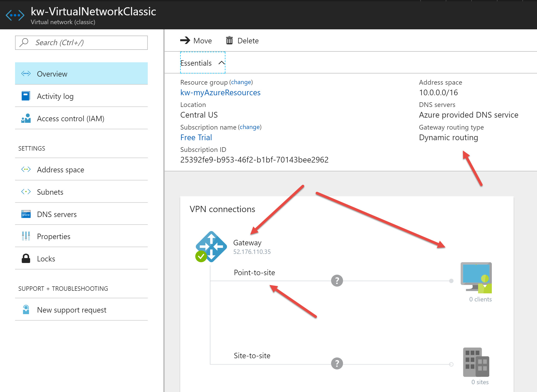Click the Gateway icon
Viewport: 537px width, 392px height.
pos(211,247)
